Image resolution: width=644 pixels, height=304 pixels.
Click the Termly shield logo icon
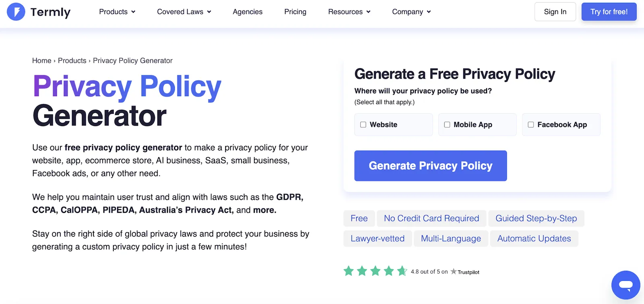click(16, 12)
